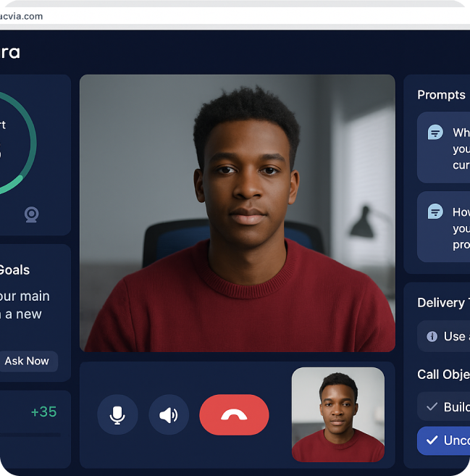The image size is (470, 476).
Task: End the call with red hang-up button
Action: 234,414
